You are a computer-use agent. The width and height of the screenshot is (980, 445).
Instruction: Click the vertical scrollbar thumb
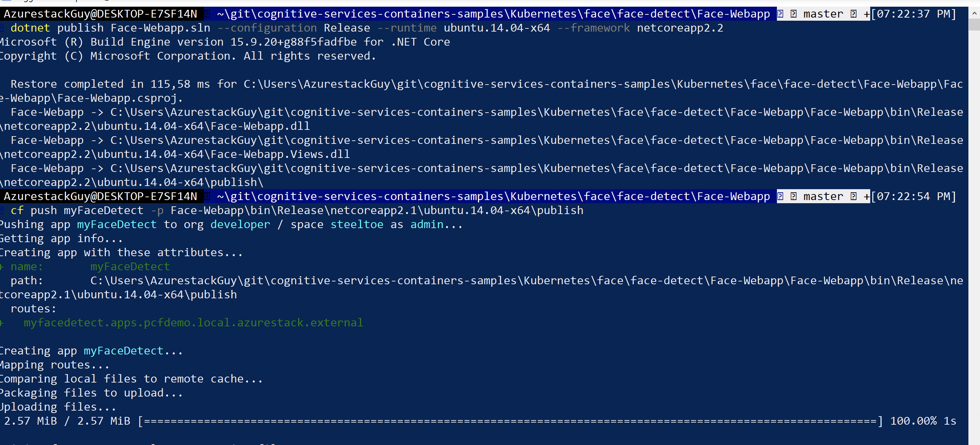974,24
